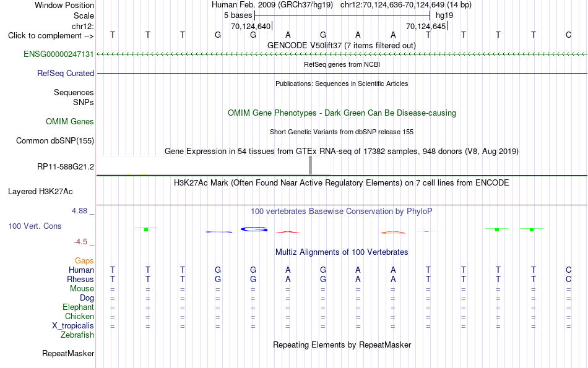Click the 70,124,640 coordinate marker
Viewport: 588px width, 368px height.
(252, 26)
